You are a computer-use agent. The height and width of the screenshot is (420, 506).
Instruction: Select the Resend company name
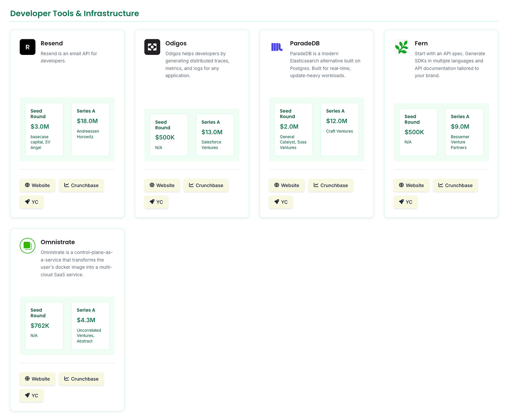[x=52, y=43]
